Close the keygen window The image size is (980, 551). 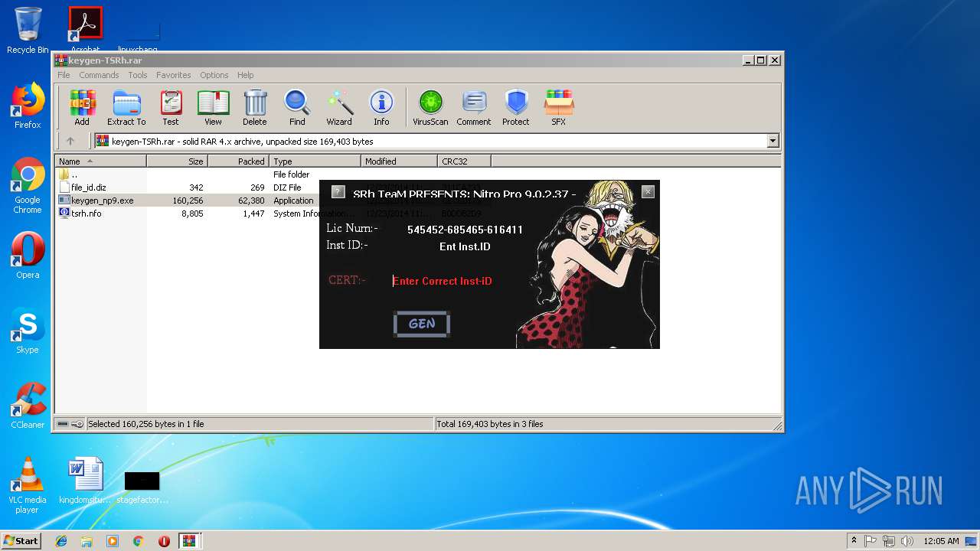pos(648,192)
